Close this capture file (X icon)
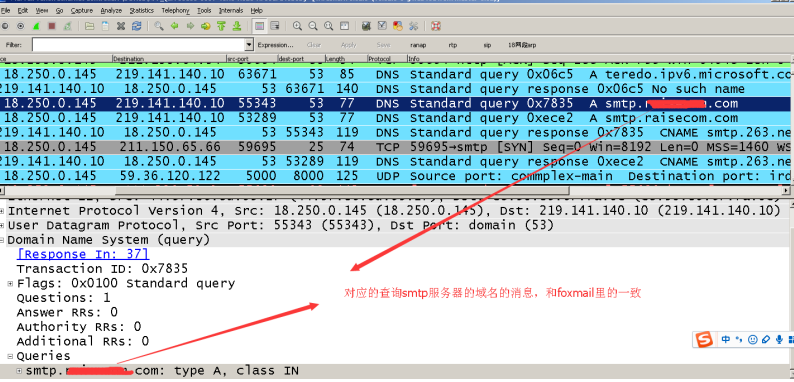This screenshot has width=794, height=382. pyautogui.click(x=121, y=26)
